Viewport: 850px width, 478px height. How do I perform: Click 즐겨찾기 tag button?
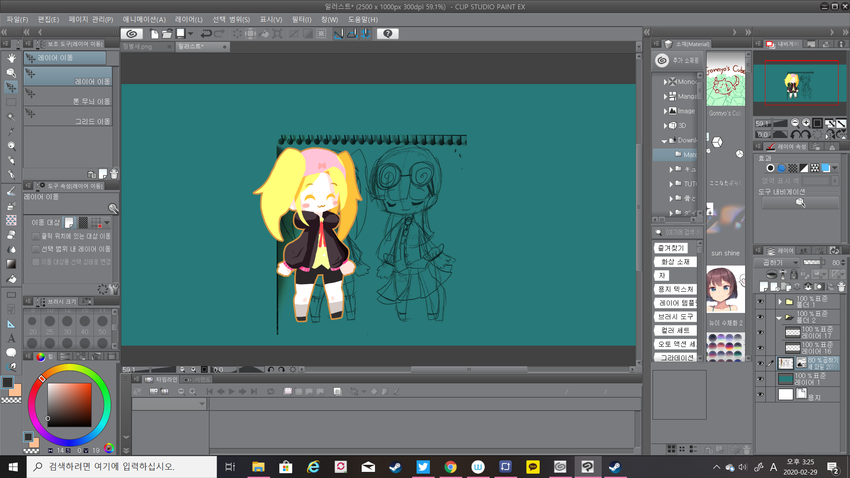click(x=671, y=248)
